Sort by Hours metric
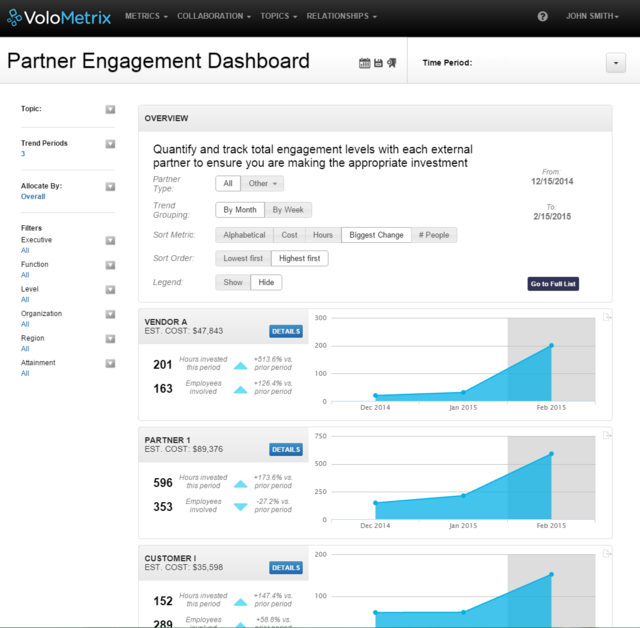640x628 pixels. (323, 235)
